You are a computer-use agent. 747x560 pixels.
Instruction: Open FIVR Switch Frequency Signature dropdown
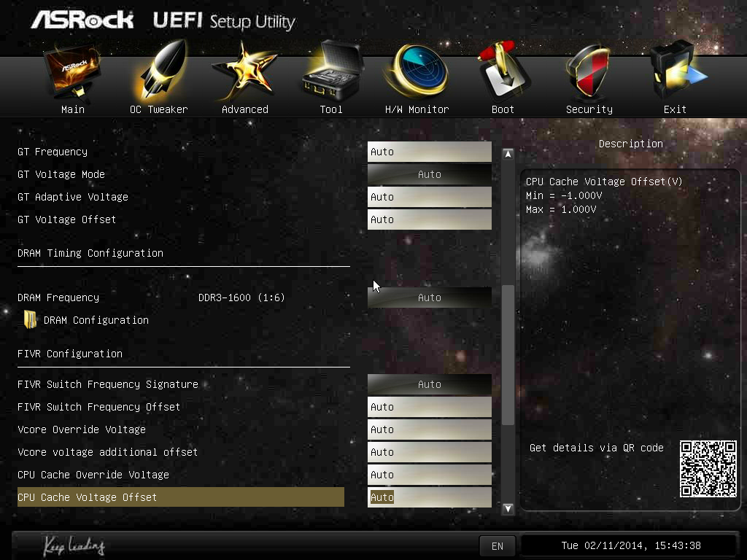429,384
